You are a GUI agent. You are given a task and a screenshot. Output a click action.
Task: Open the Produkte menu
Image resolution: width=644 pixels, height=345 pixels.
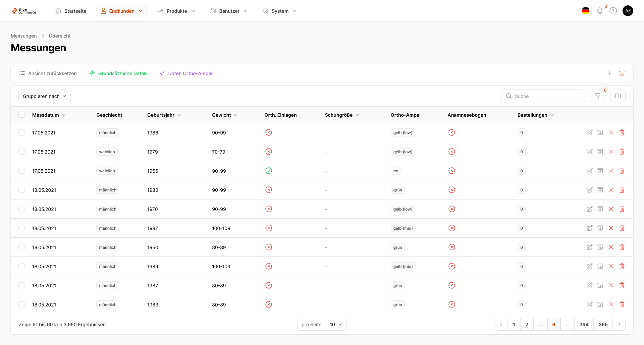coord(176,11)
